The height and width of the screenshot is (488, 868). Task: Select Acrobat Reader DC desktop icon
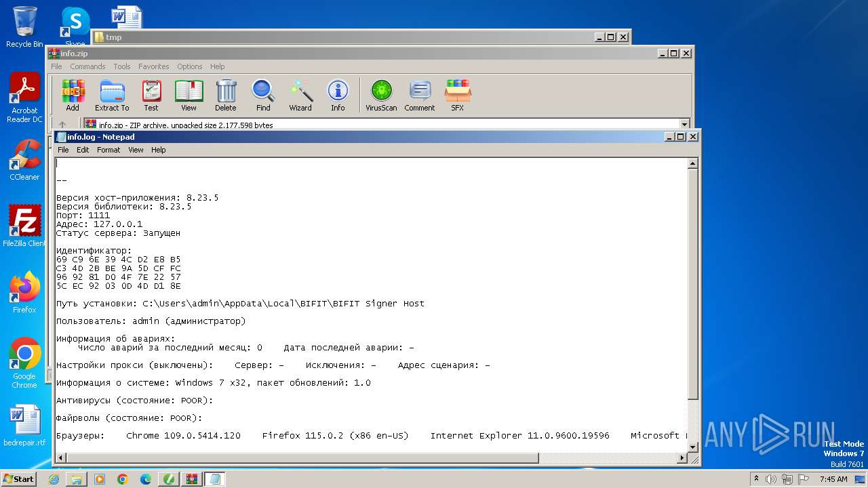[24, 98]
